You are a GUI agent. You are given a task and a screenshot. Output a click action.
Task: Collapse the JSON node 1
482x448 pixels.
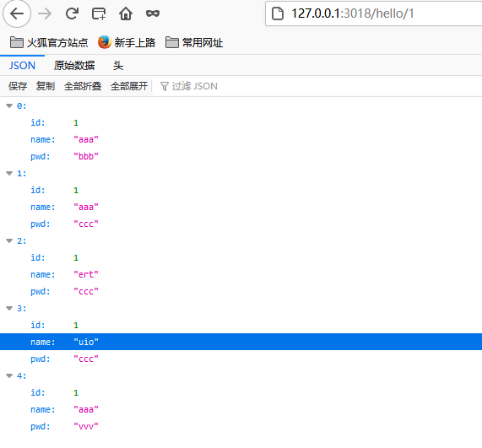[9, 174]
